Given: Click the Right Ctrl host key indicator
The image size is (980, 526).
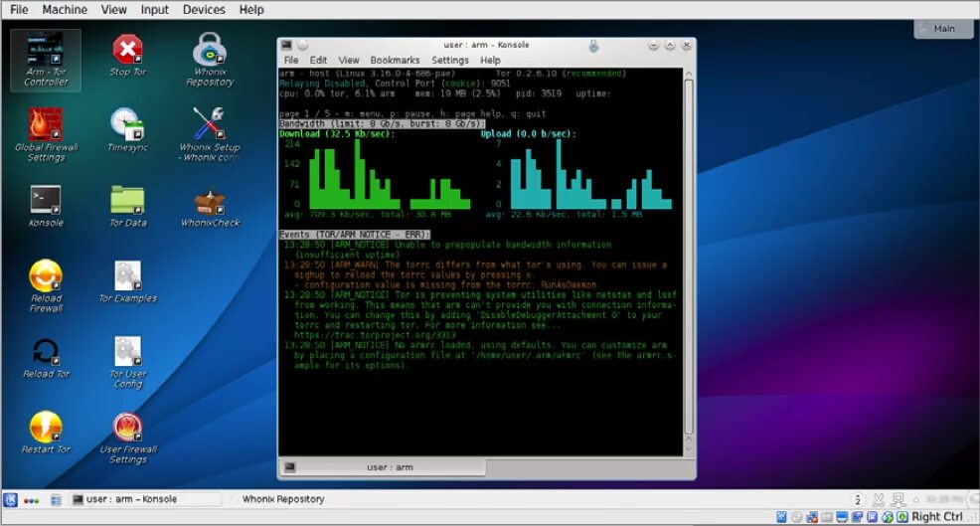Looking at the screenshot, I should (937, 517).
